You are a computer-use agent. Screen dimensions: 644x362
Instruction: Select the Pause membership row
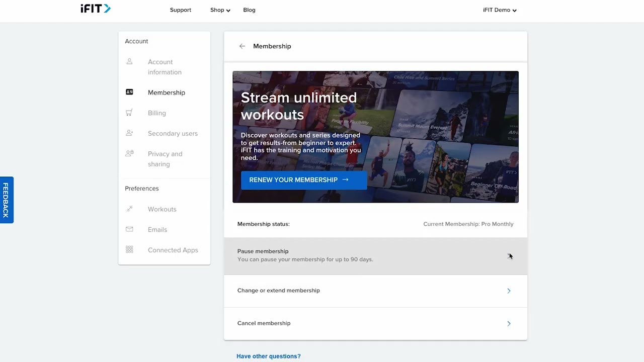[375, 256]
